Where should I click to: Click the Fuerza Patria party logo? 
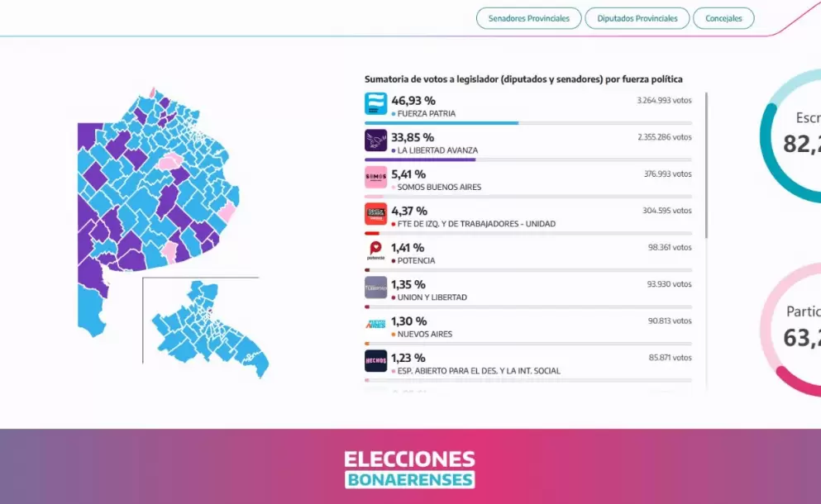coord(376,104)
